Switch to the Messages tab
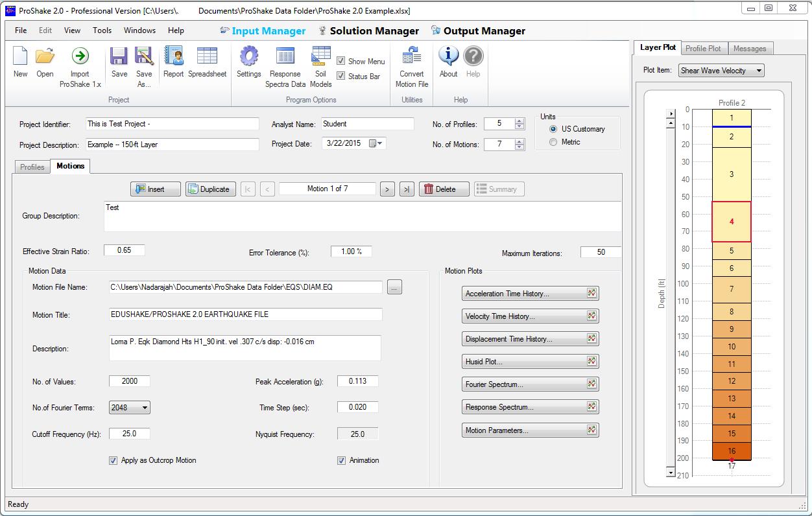 click(x=750, y=49)
